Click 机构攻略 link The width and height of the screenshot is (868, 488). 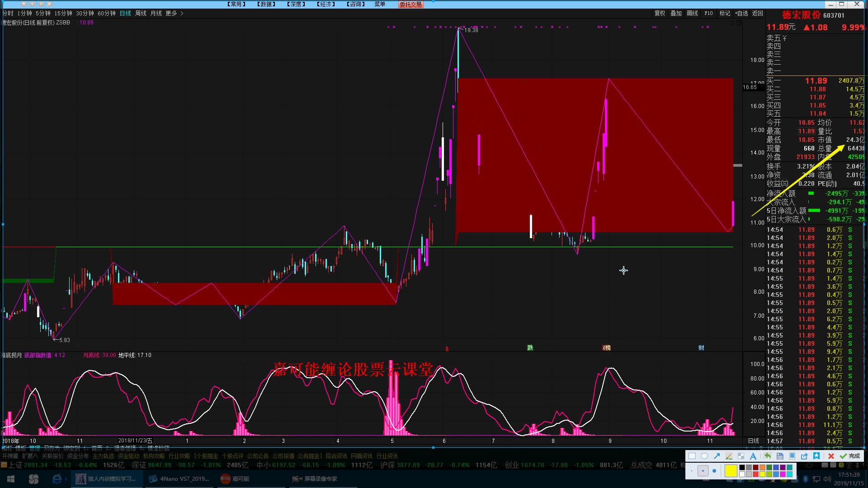[154, 456]
